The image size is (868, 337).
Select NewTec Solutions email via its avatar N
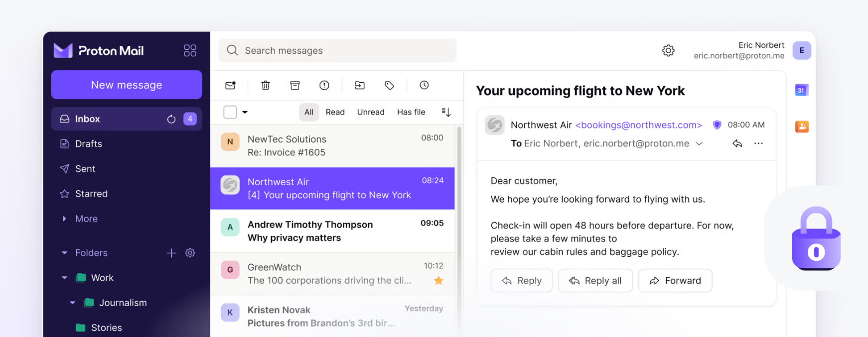point(230,142)
